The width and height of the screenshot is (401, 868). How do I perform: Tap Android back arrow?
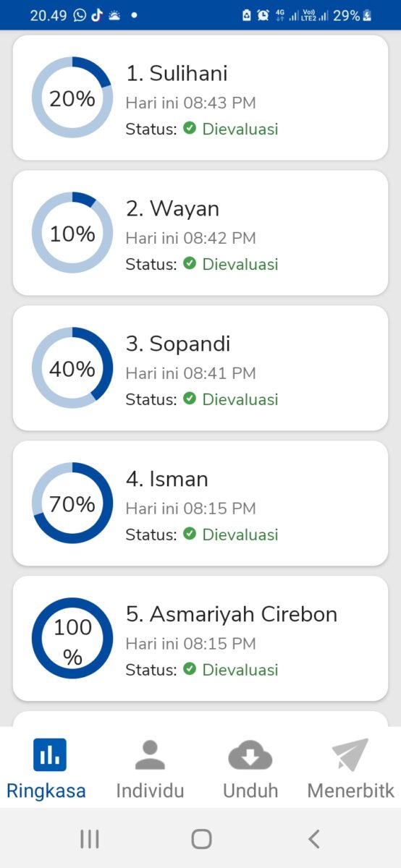[x=313, y=839]
